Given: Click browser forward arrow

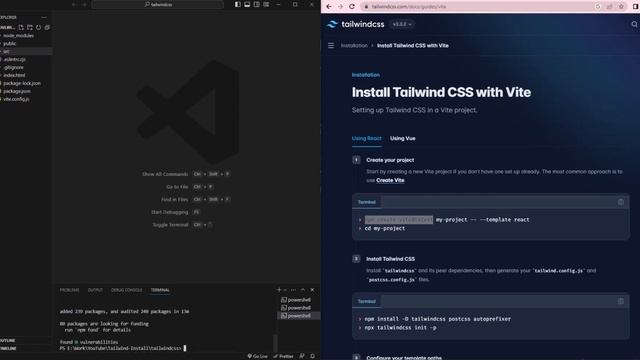Looking at the screenshot, I should tap(340, 7).
